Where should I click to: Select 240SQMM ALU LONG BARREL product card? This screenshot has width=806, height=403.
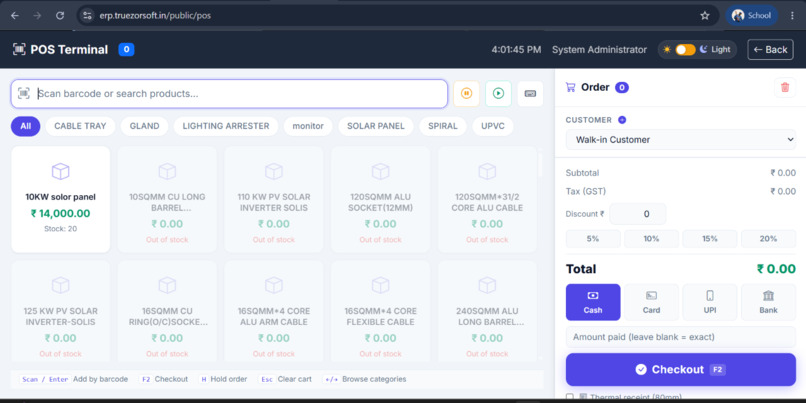tap(487, 311)
